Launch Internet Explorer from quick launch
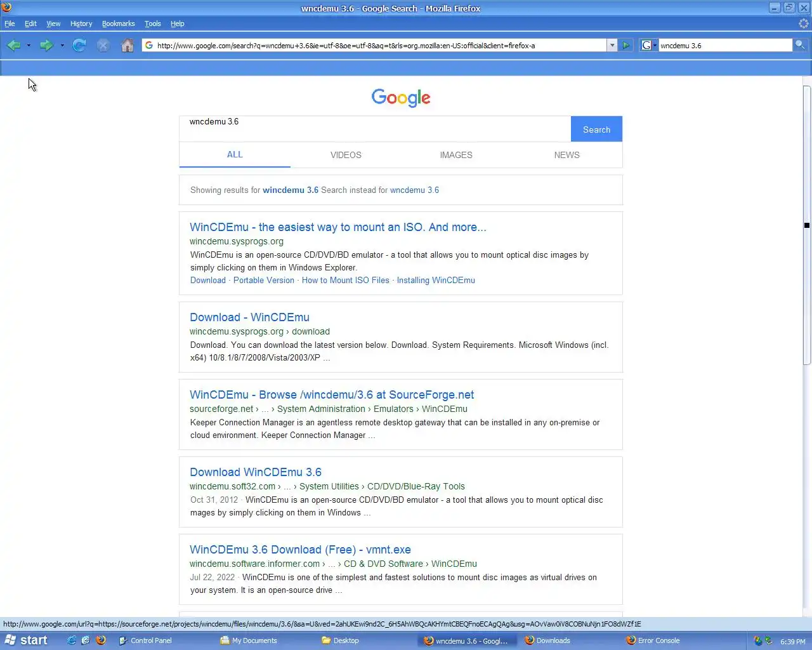 (x=72, y=640)
